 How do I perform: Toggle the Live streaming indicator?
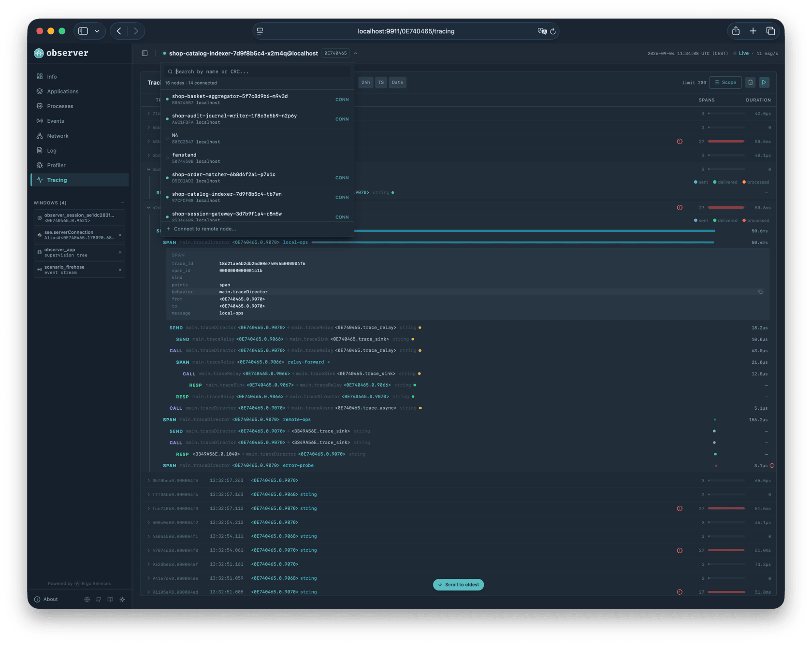click(x=741, y=53)
